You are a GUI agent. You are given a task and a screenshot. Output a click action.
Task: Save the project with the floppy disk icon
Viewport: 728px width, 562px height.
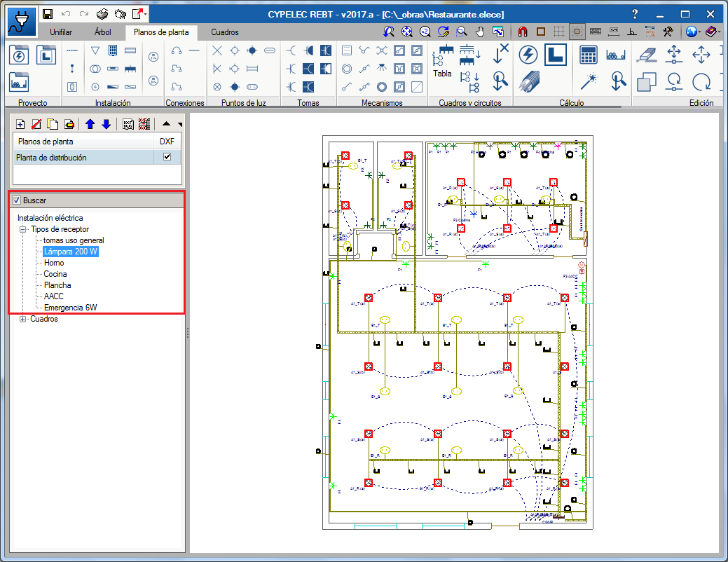tap(48, 14)
